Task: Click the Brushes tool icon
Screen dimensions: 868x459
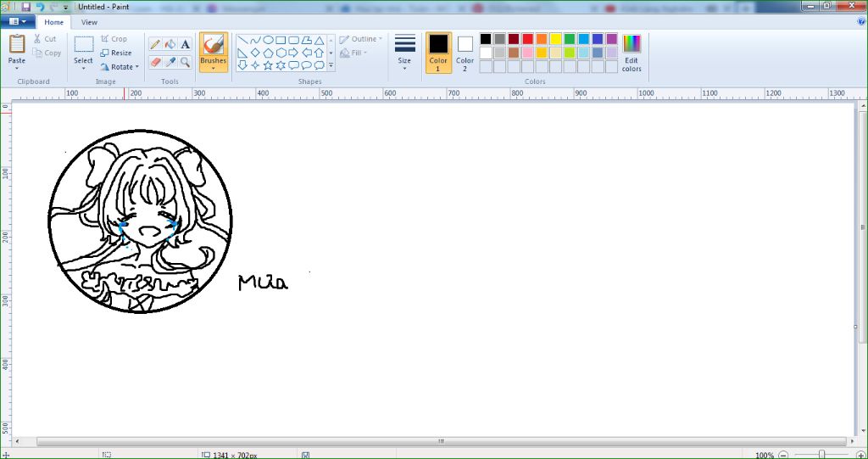Action: [213, 44]
